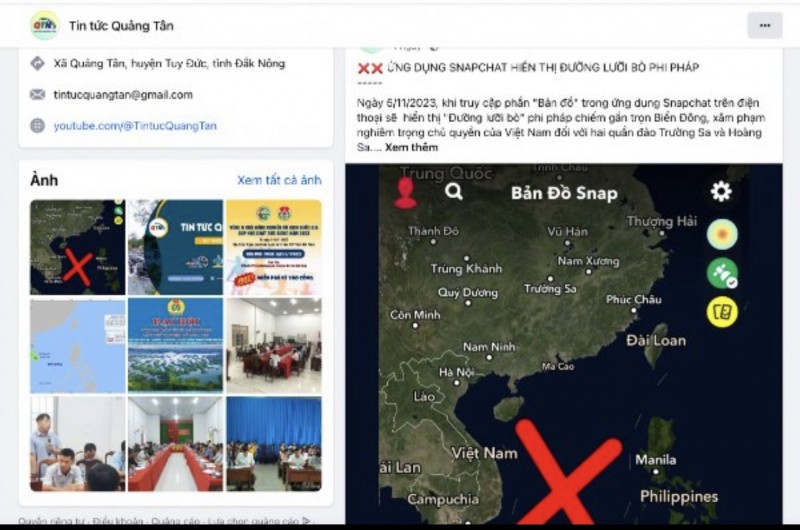Click the settings gear on Snap map
Viewport: 800px width, 530px height.
[x=721, y=192]
